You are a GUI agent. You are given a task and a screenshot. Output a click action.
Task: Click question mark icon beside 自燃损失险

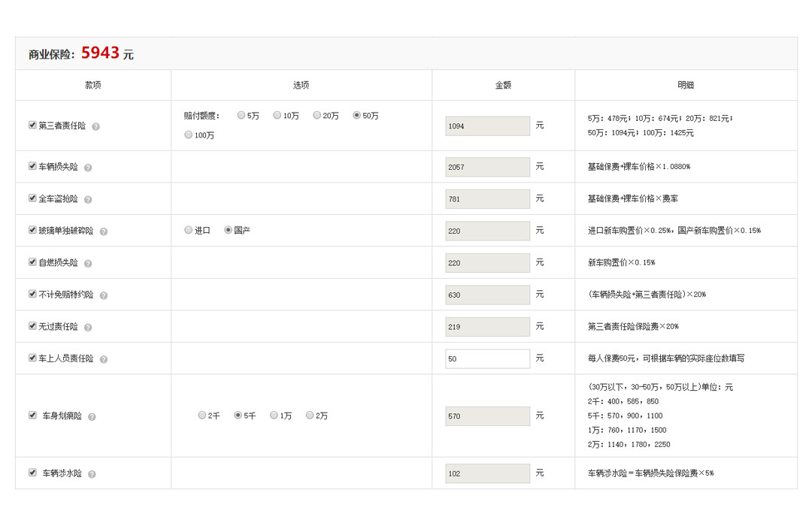pos(88,264)
